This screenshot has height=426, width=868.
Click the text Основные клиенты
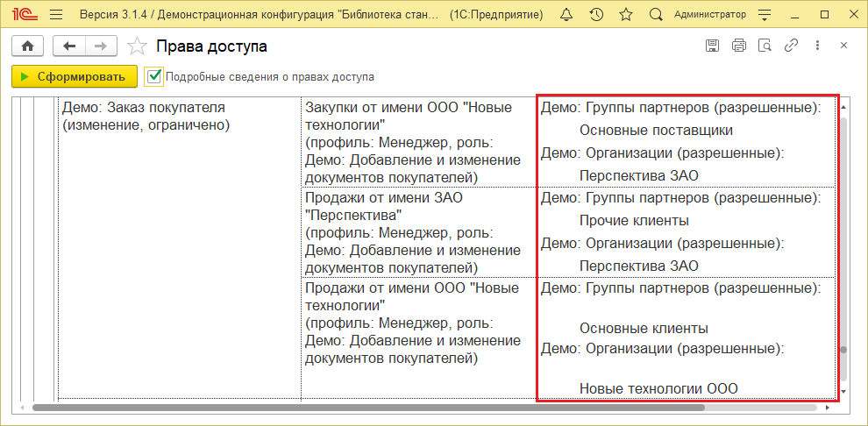tap(644, 328)
